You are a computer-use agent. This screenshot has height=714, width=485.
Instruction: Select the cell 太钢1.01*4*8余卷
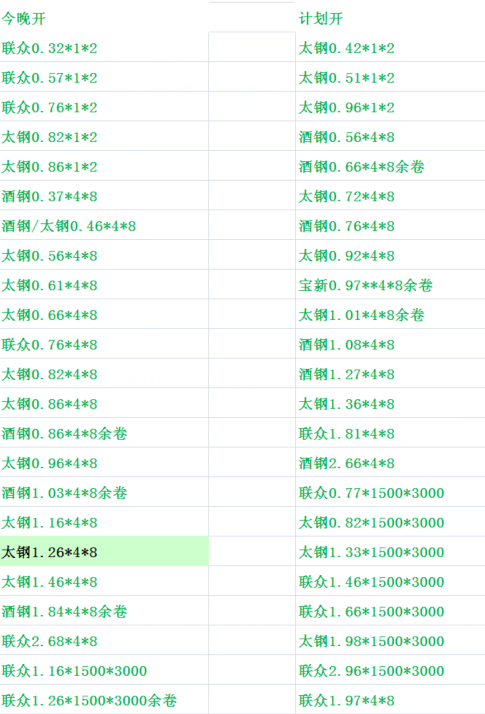pyautogui.click(x=390, y=314)
